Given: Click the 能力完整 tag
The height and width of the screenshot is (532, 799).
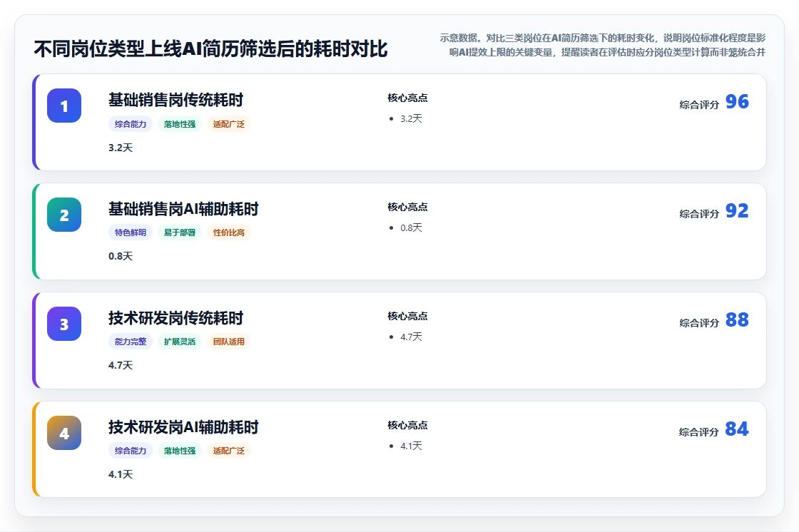Looking at the screenshot, I should (131, 342).
